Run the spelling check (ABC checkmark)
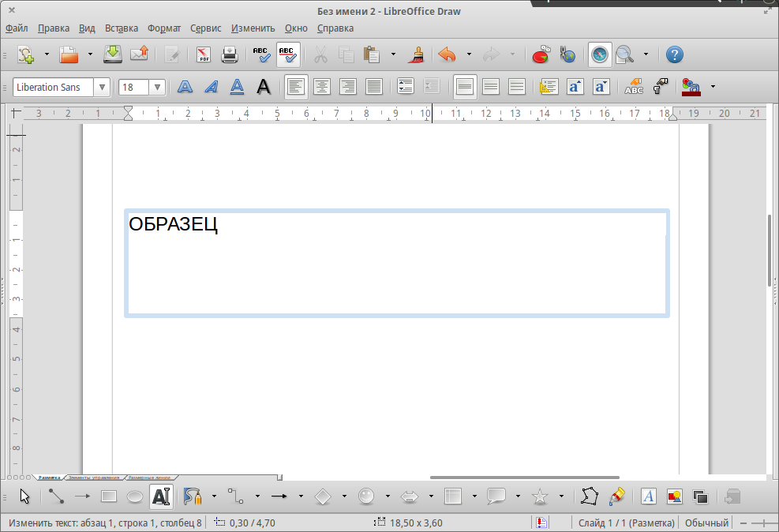This screenshot has width=779, height=532. coord(262,54)
